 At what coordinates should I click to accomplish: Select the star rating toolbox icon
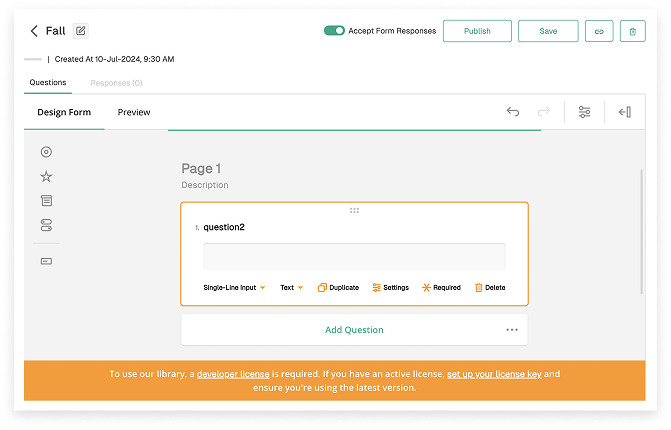46,176
